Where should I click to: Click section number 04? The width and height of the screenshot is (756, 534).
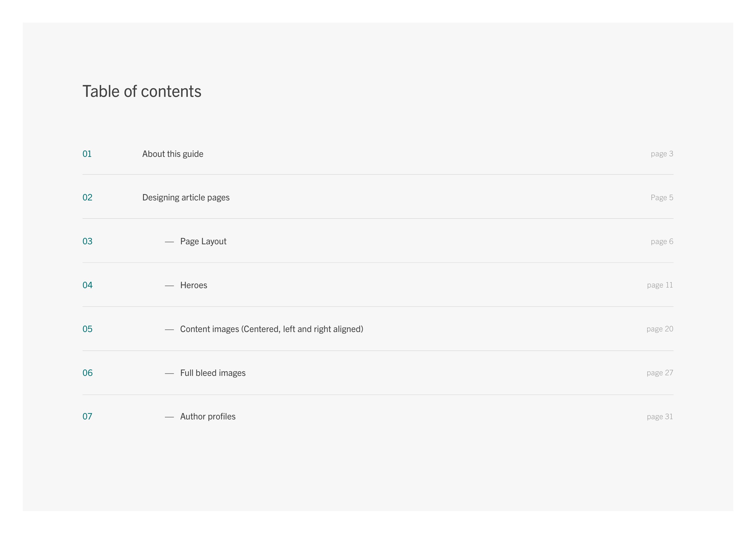click(87, 285)
